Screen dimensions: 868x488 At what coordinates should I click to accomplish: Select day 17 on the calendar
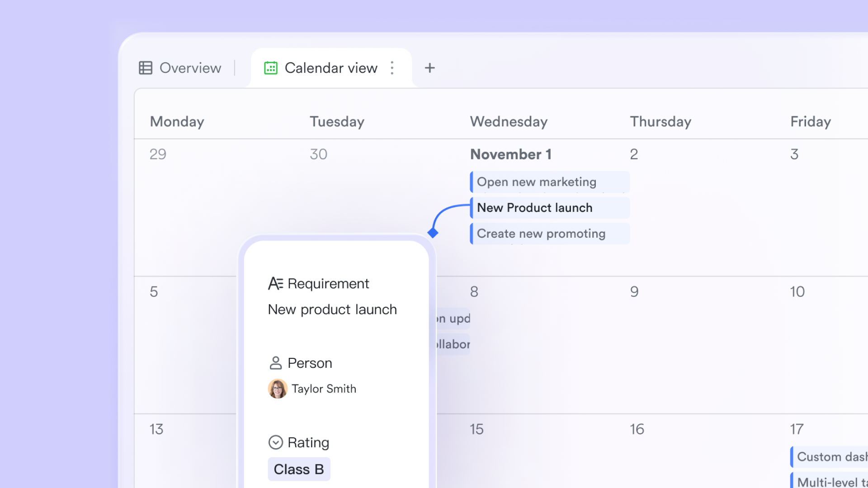coord(797,429)
